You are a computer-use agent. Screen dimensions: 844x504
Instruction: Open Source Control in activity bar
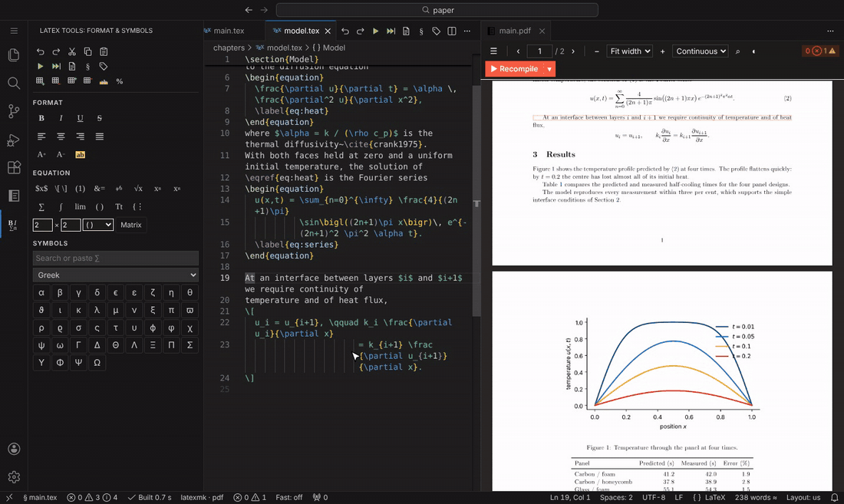(x=14, y=110)
